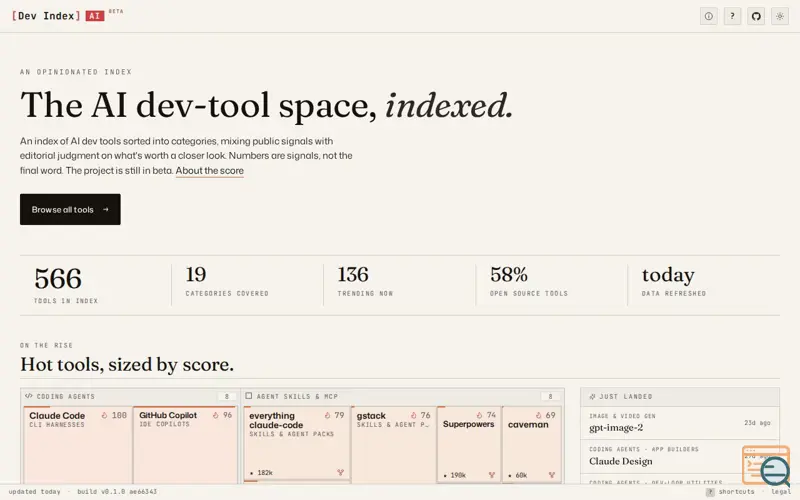This screenshot has height=500, width=800.
Task: Click the Coding Agents code icon
Action: click(29, 396)
